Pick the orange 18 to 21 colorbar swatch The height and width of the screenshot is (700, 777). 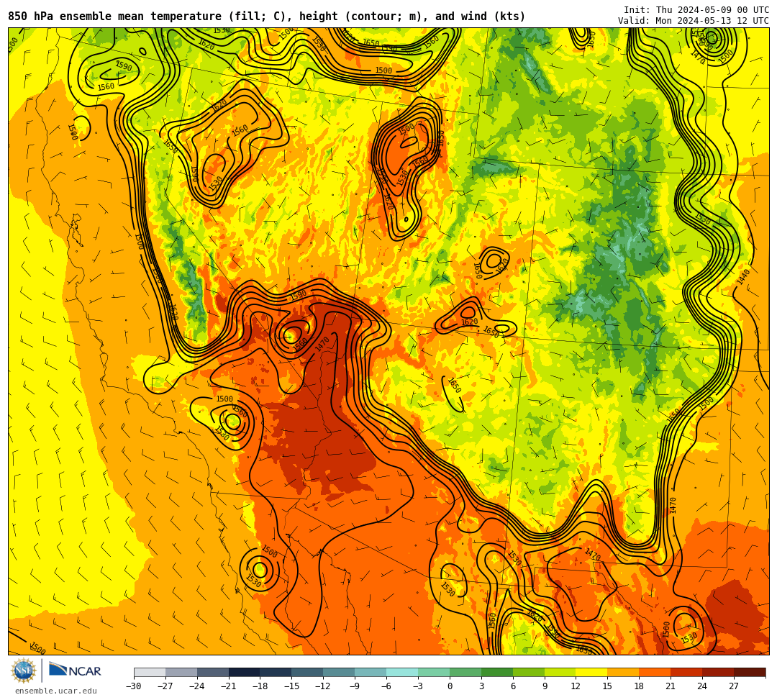pos(655,672)
